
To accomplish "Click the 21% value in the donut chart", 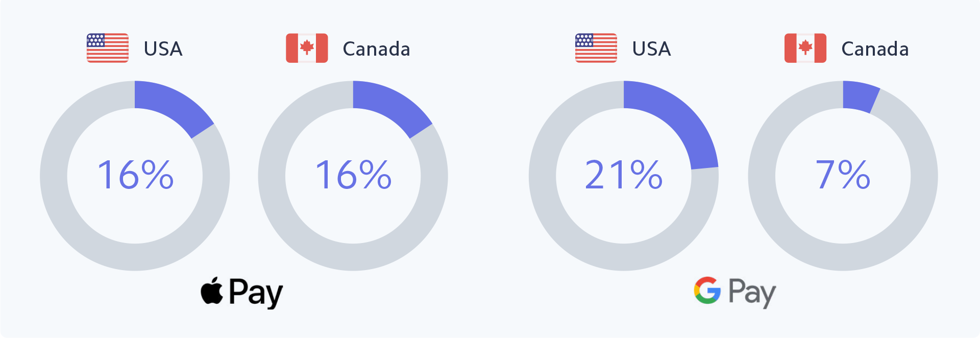I will (x=624, y=175).
